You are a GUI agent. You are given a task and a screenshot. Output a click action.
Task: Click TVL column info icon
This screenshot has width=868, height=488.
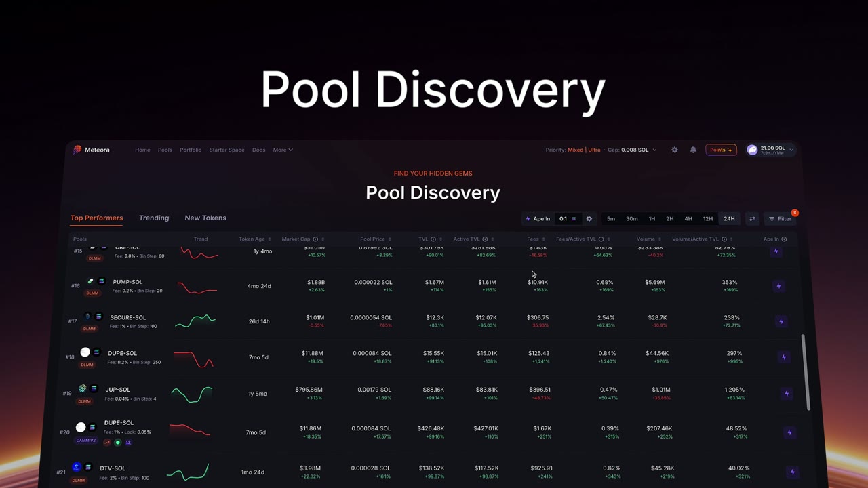pyautogui.click(x=433, y=239)
